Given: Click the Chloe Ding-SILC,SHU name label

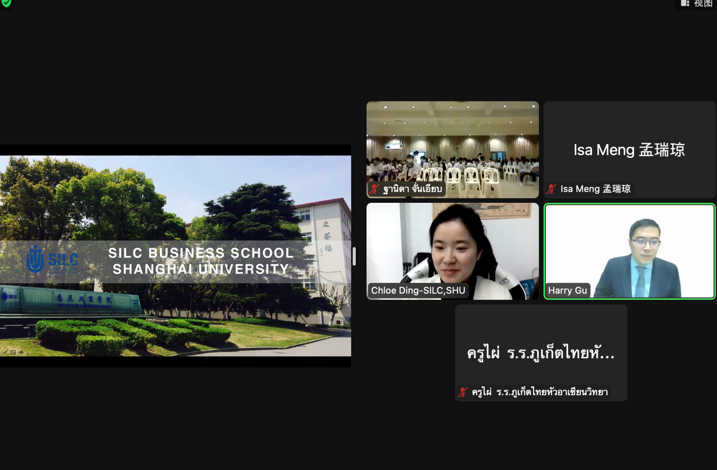Looking at the screenshot, I should 418,291.
